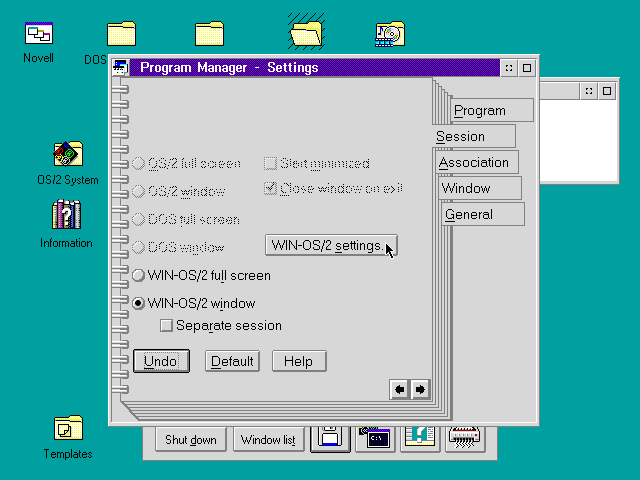Image resolution: width=640 pixels, height=480 pixels.
Task: Click the disabled DOS window radio
Action: (139, 247)
